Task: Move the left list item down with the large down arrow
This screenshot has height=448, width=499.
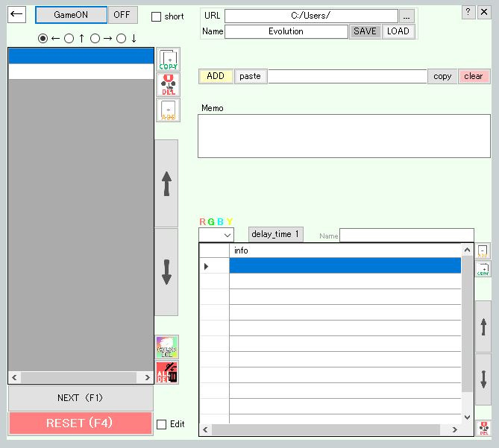Action: (166, 272)
